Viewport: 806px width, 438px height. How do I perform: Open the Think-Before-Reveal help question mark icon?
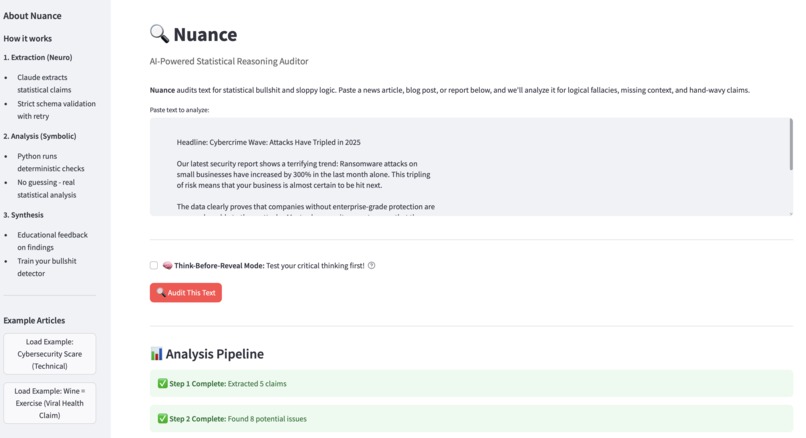372,265
